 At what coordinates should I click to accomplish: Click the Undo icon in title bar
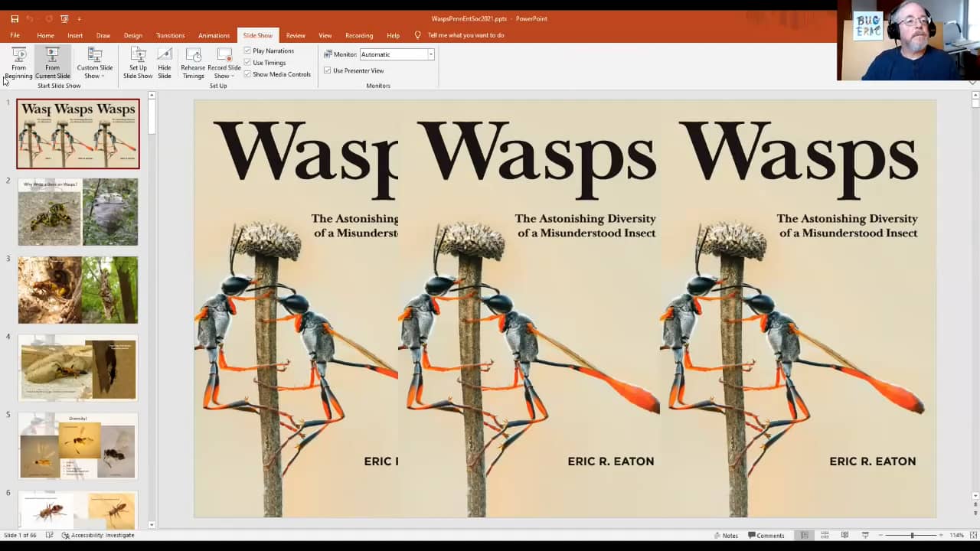(30, 18)
